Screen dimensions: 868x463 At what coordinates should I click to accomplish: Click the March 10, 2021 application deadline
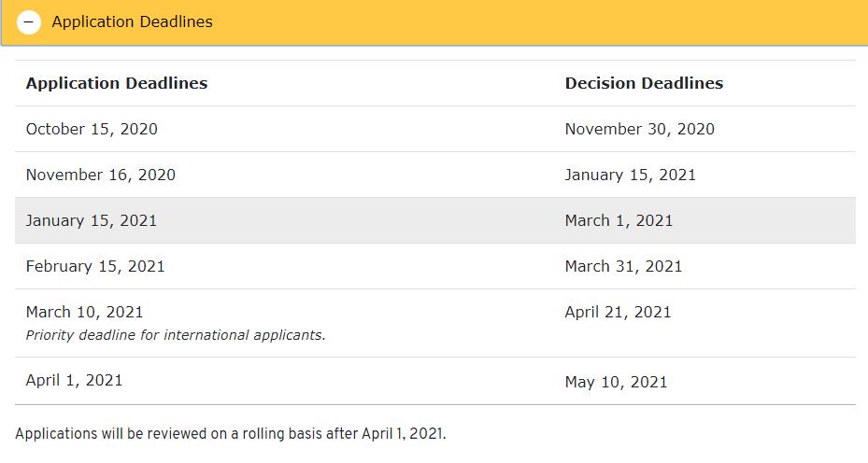[x=84, y=312]
